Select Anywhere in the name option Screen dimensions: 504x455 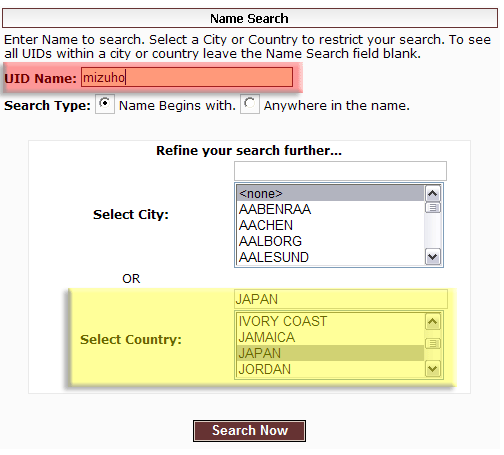pyautogui.click(x=250, y=104)
